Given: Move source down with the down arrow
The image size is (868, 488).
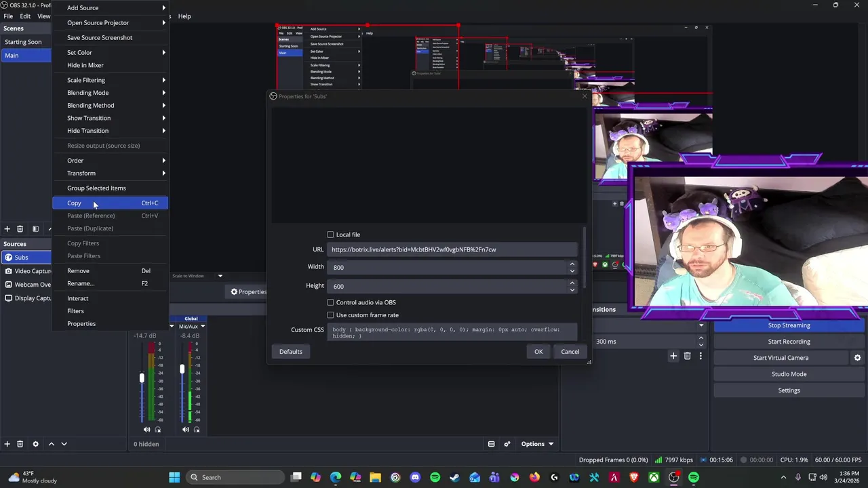Looking at the screenshot, I should click(x=64, y=444).
